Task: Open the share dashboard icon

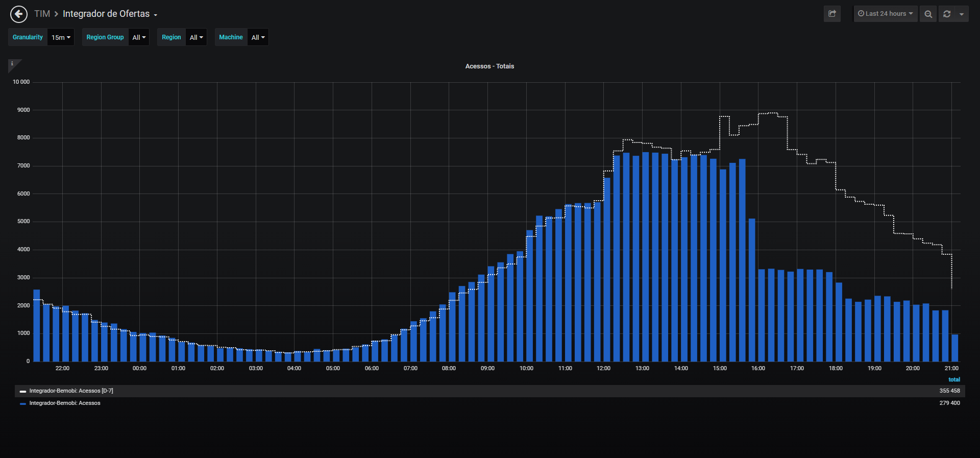Action: pyautogui.click(x=832, y=14)
